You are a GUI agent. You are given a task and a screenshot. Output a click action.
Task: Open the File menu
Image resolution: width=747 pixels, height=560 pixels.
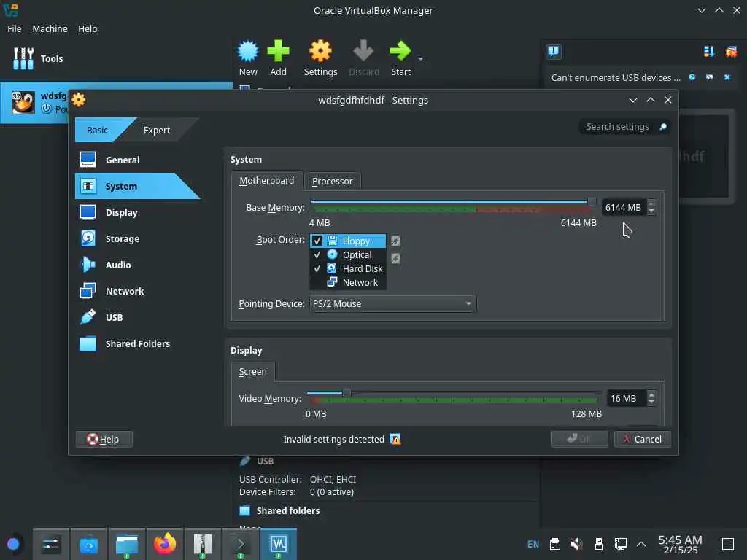coord(15,29)
